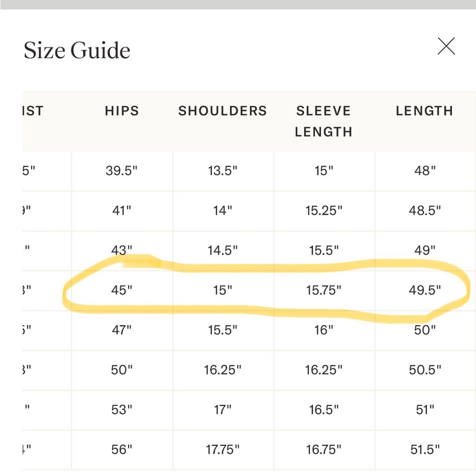Select the 53" hips cell
This screenshot has width=476, height=476.
pyautogui.click(x=122, y=410)
